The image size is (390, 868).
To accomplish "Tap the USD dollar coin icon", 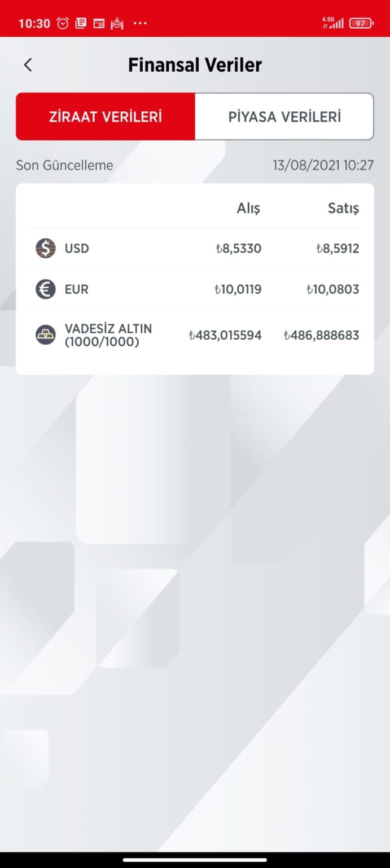I will coord(46,248).
